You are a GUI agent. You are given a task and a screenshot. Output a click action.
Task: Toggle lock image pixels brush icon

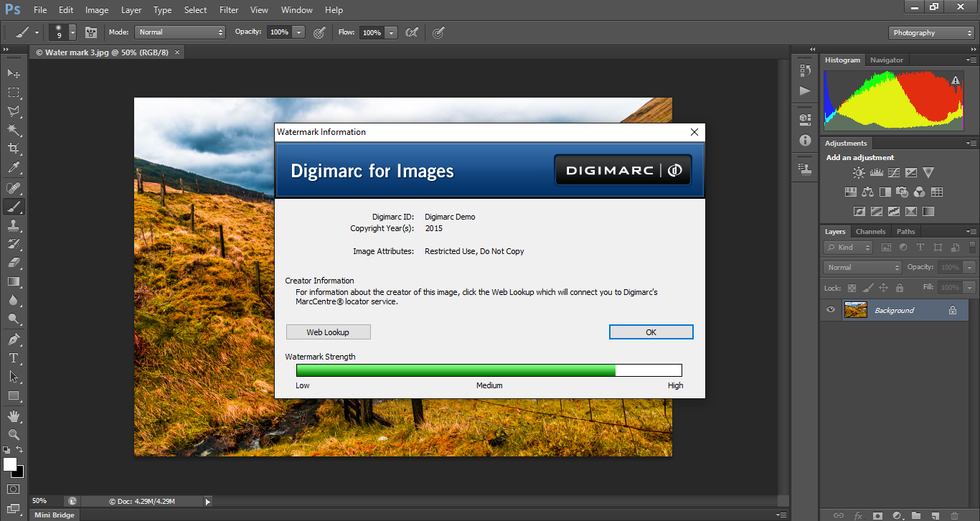click(868, 288)
